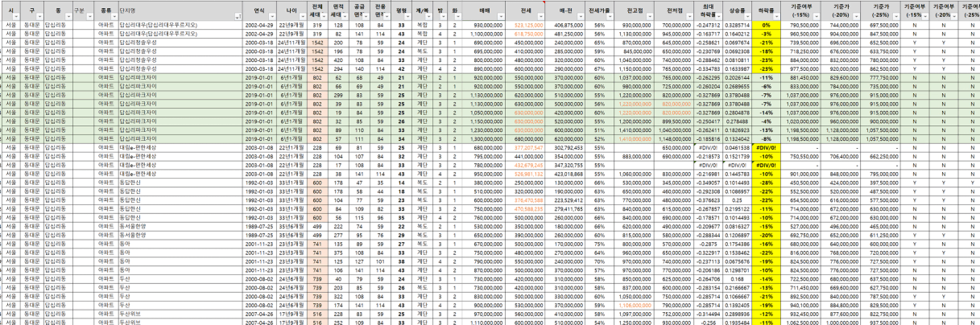
Task: Open the 전체세대 column filter dropdown
Action: click(x=325, y=16)
